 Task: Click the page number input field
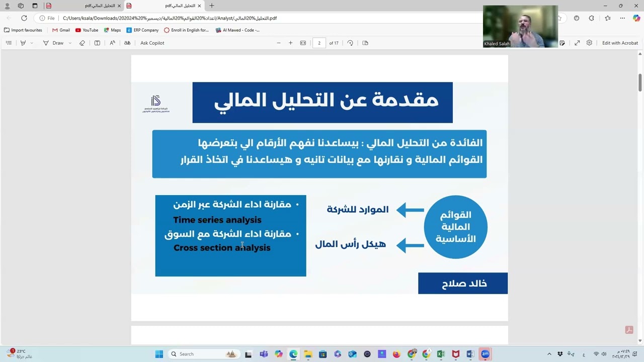pos(319,43)
